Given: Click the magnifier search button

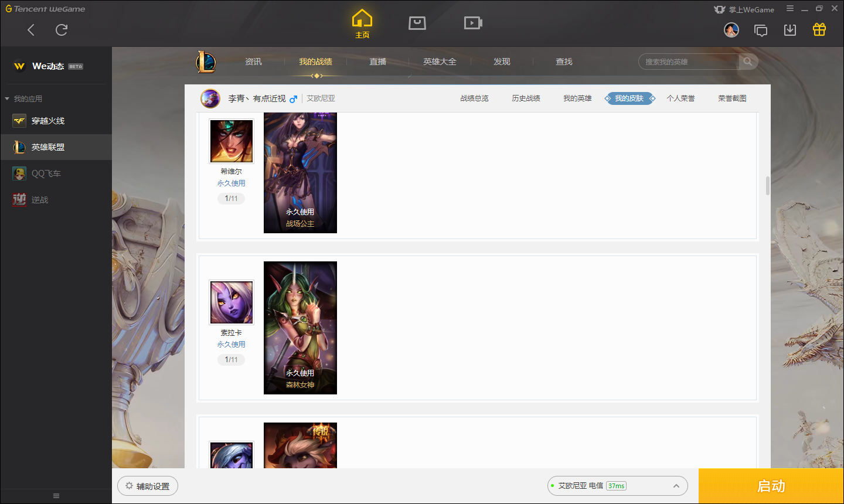Looking at the screenshot, I should (748, 62).
